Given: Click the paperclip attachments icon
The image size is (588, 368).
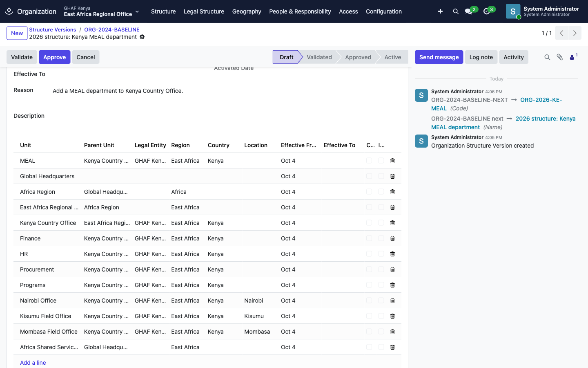Looking at the screenshot, I should 560,57.
